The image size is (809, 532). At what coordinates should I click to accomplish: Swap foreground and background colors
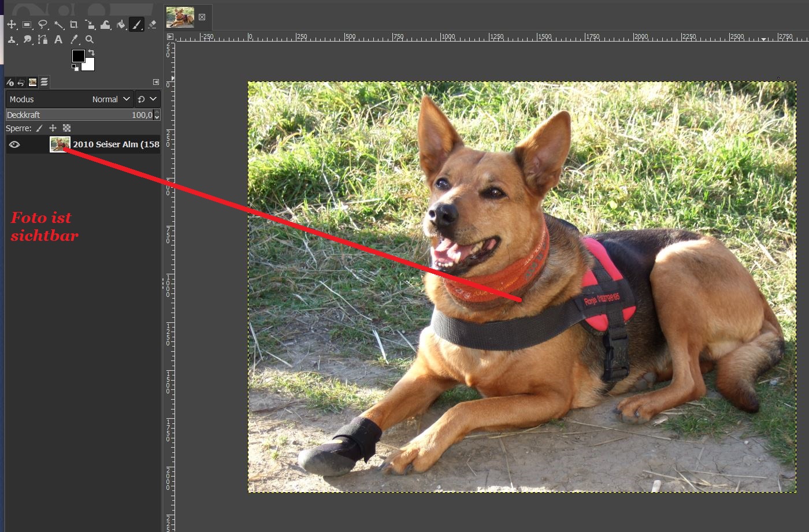pyautogui.click(x=91, y=53)
